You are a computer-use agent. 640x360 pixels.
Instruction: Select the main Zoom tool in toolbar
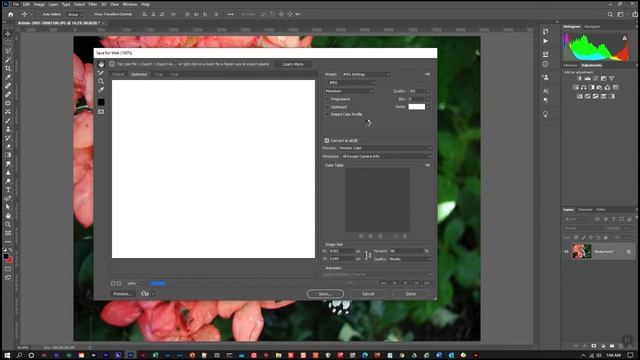tap(8, 224)
